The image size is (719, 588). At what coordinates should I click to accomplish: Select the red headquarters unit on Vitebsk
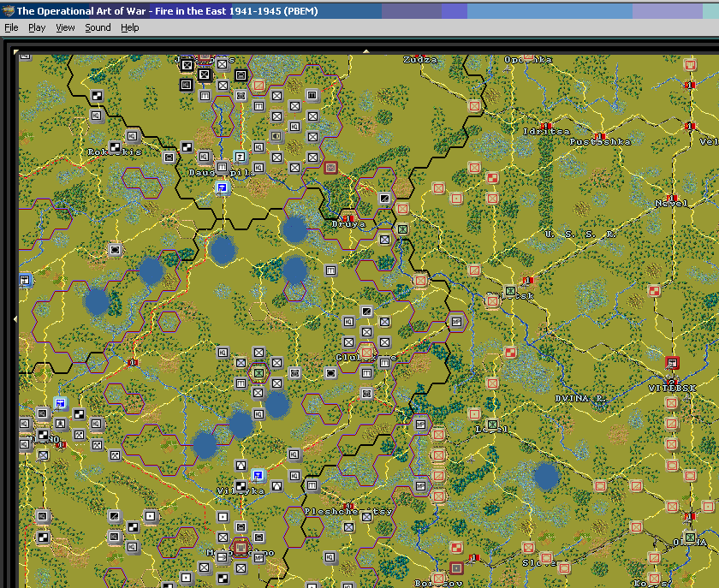point(672,363)
